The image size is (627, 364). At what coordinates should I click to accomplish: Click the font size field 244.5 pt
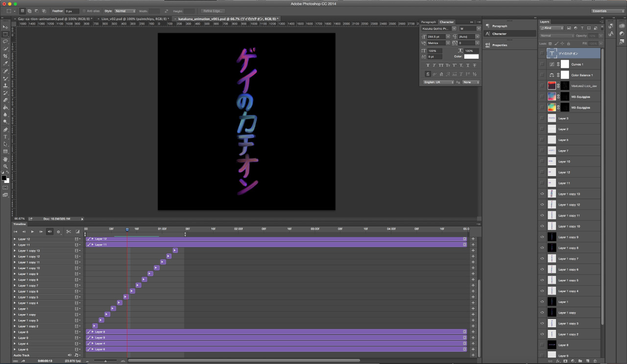(435, 36)
